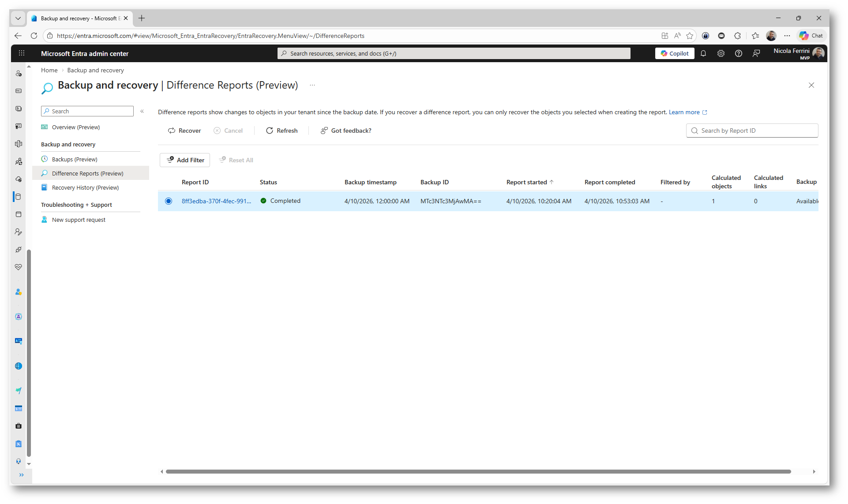This screenshot has height=504, width=848.
Task: Click the Recover toolbar icon
Action: click(172, 131)
